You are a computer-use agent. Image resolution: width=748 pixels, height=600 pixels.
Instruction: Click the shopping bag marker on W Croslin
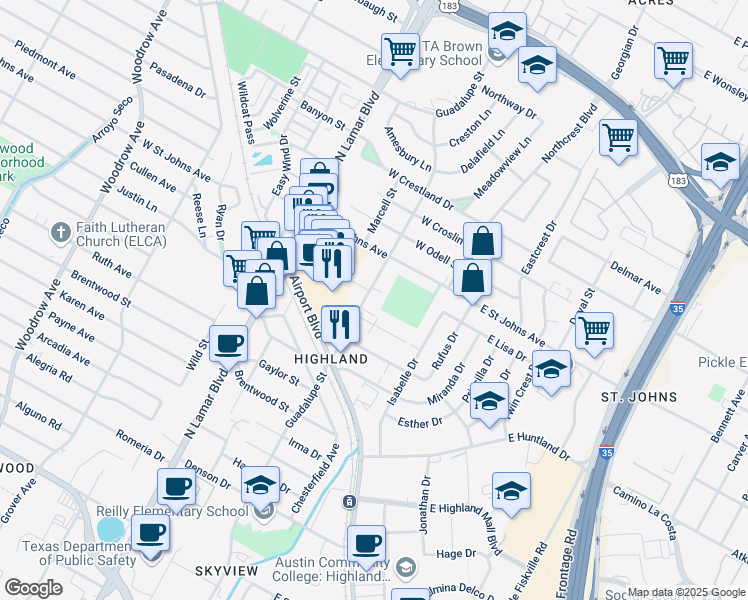click(482, 241)
